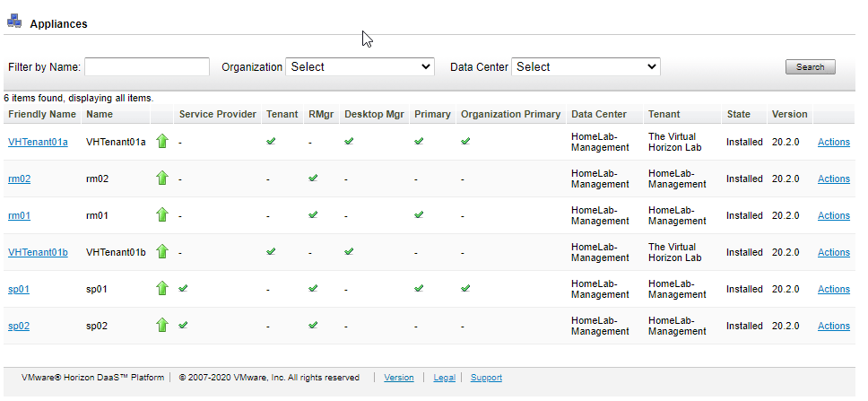The width and height of the screenshot is (868, 401).
Task: Click green up arrow for VHTenant01a
Action: coord(162,141)
